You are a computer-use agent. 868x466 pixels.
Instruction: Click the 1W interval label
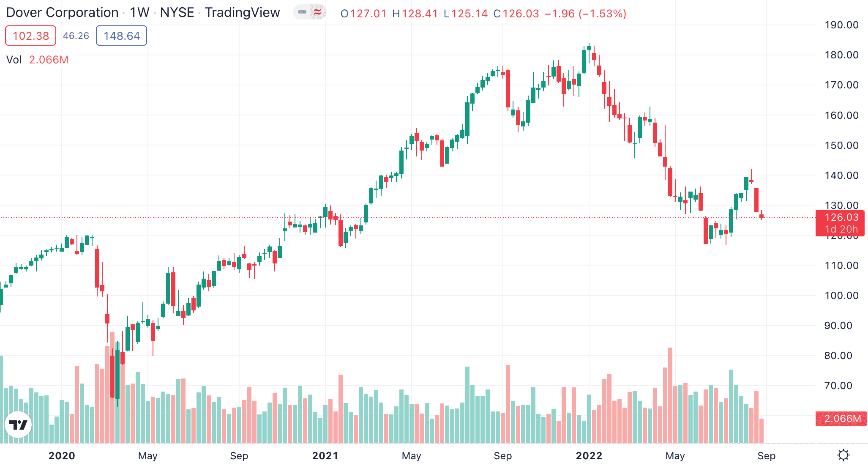[139, 13]
